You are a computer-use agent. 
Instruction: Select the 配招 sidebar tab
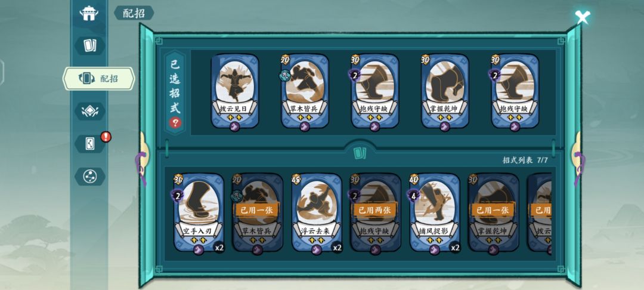point(98,78)
